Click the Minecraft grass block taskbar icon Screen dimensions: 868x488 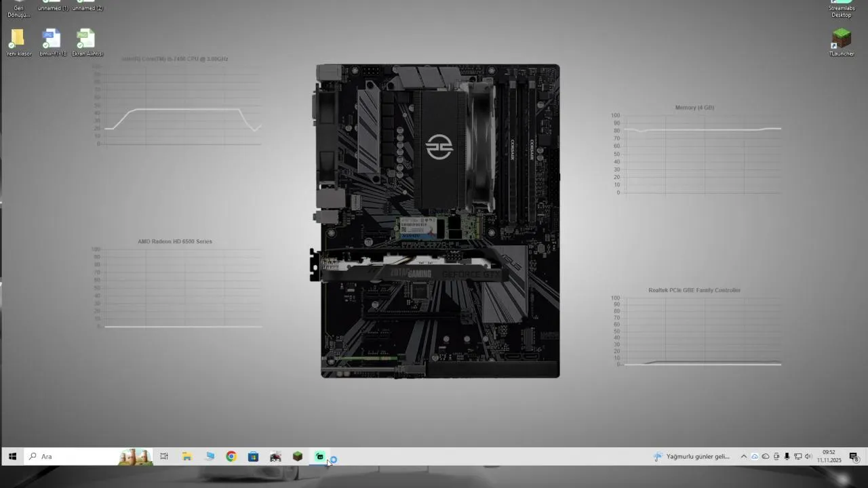click(x=297, y=457)
